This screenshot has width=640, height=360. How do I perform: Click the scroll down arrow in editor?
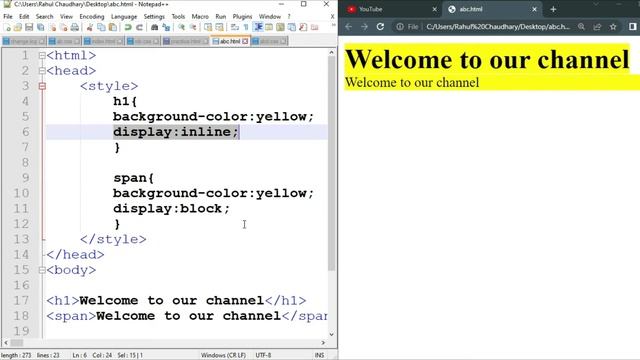coord(331,334)
